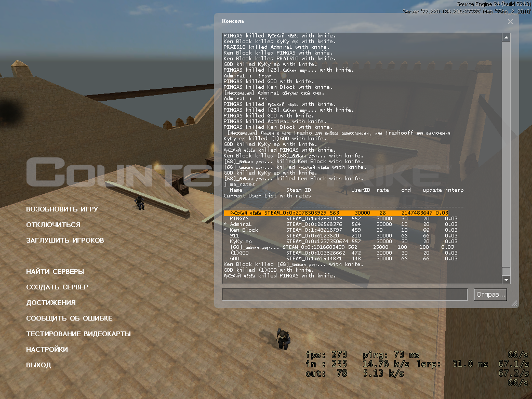Select the 911 STEAM_0:0:6123620 row

pyautogui.click(x=343, y=236)
